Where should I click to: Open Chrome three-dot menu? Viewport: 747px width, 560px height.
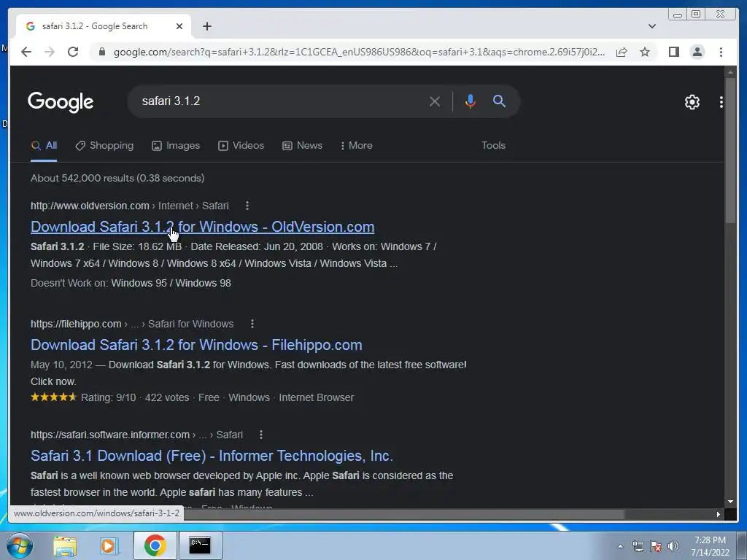(721, 52)
